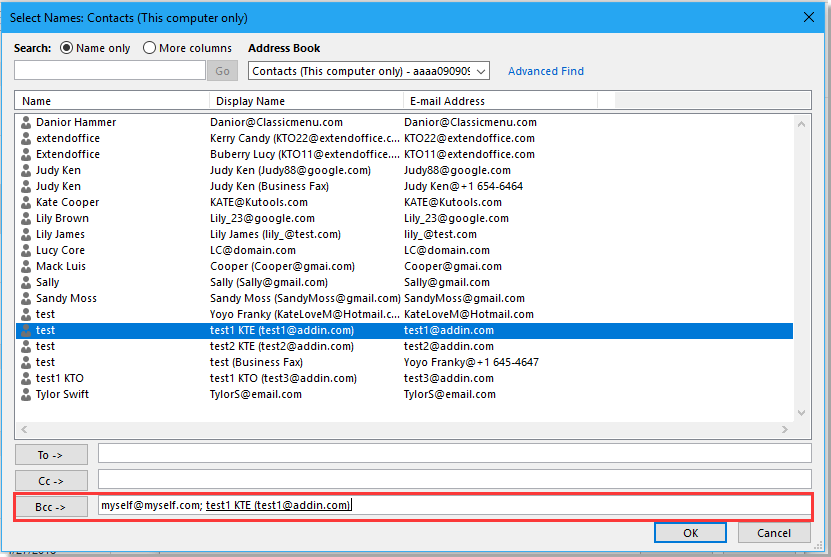Viewport: 831px width, 557px height.
Task: Click contact icon beside Sandy Moss
Action: click(x=26, y=298)
